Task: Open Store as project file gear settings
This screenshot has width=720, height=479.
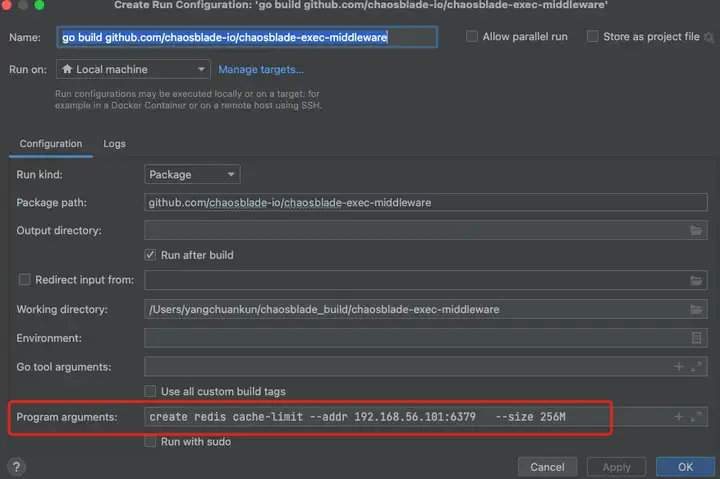Action: [709, 37]
